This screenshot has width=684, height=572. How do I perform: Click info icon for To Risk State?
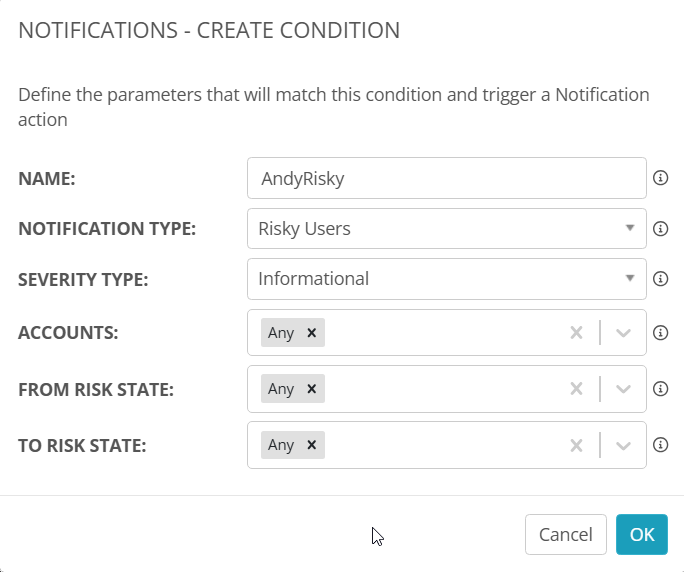(660, 445)
